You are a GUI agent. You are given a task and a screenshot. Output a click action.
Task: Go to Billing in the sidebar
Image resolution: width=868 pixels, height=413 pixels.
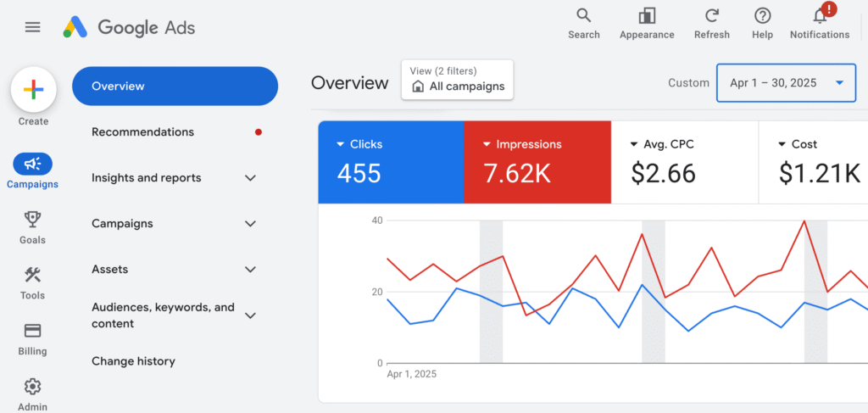click(33, 331)
